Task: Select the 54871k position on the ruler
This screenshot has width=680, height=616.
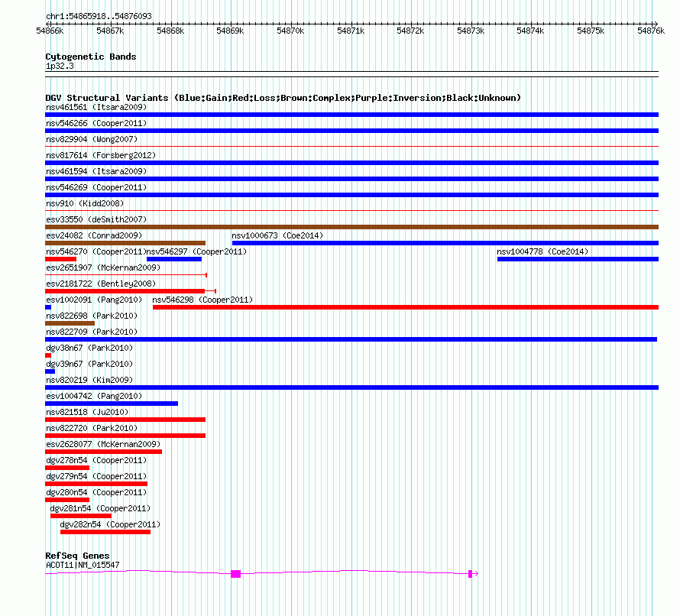Action: click(x=351, y=31)
